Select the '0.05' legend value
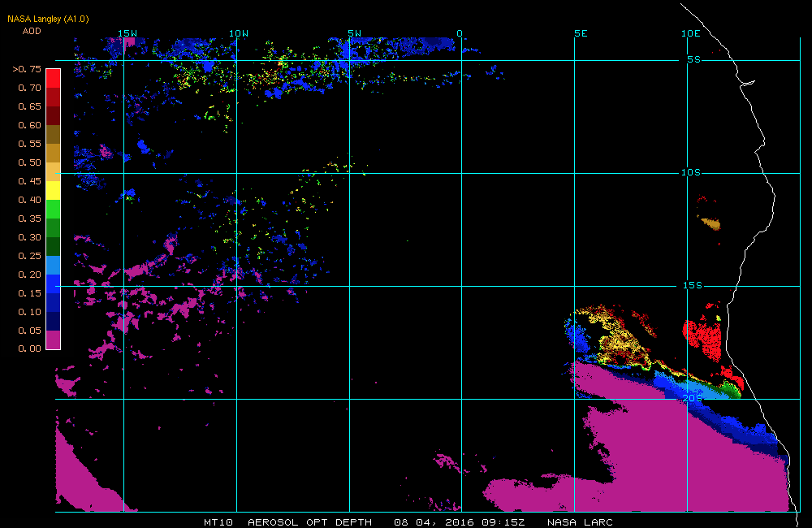This screenshot has width=812, height=528. [29, 330]
